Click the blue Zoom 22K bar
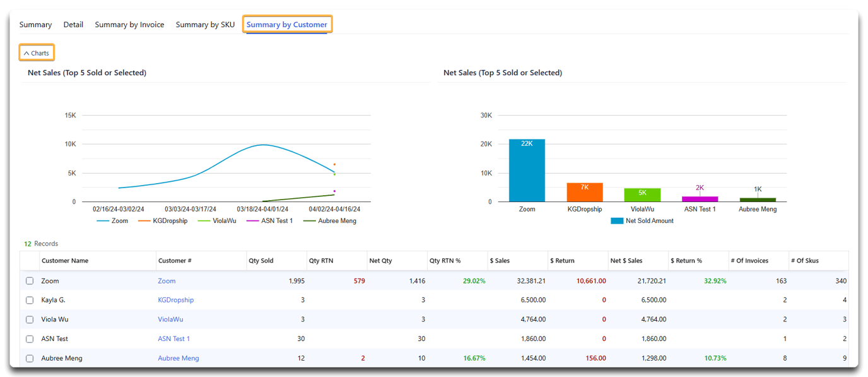 coord(527,171)
